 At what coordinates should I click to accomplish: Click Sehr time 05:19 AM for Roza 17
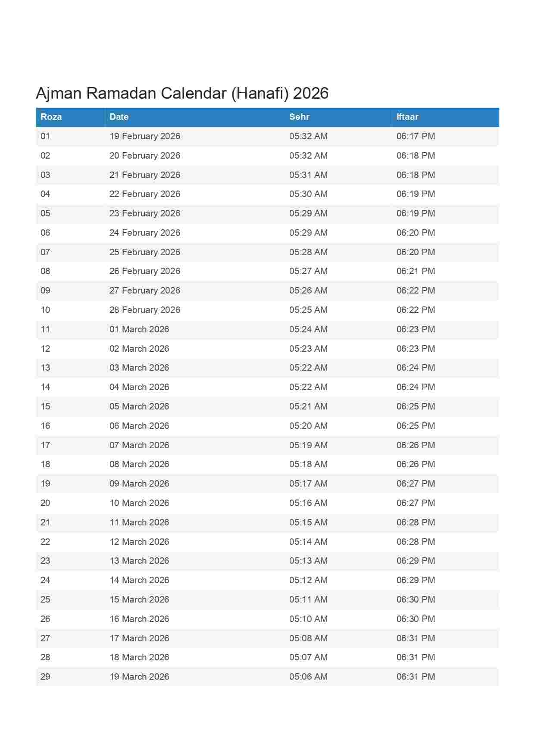point(308,445)
